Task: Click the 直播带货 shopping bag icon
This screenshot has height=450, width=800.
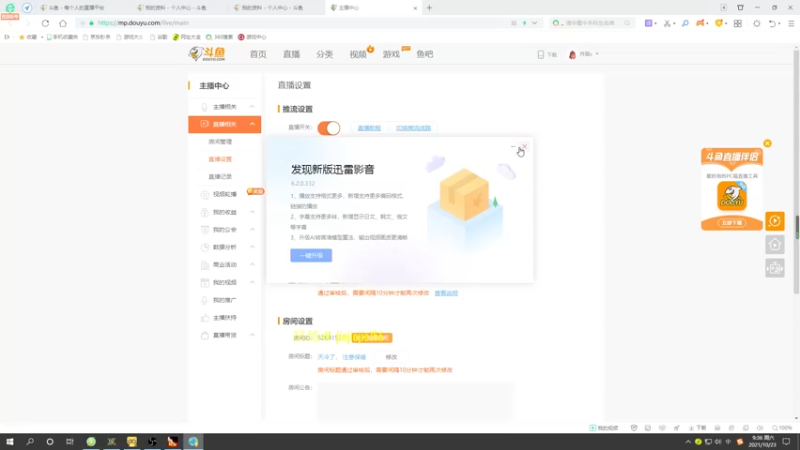Action: click(205, 335)
